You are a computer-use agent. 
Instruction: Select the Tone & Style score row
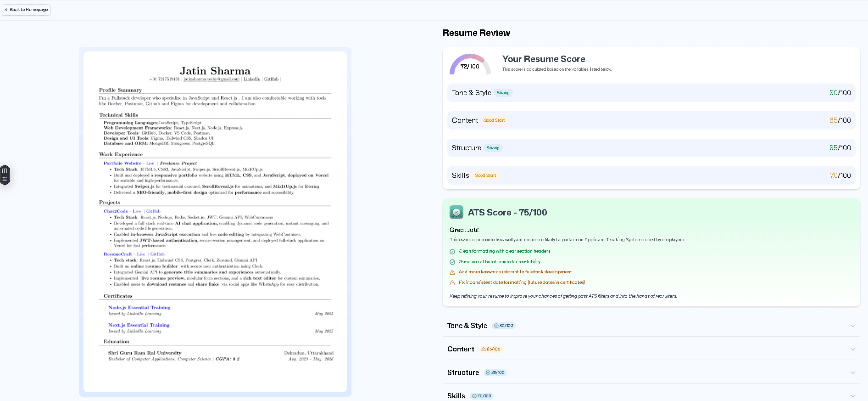[651, 93]
